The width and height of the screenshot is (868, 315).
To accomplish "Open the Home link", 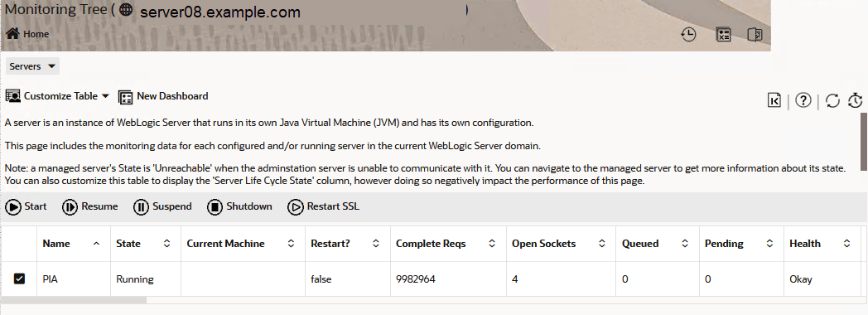I will 36,34.
